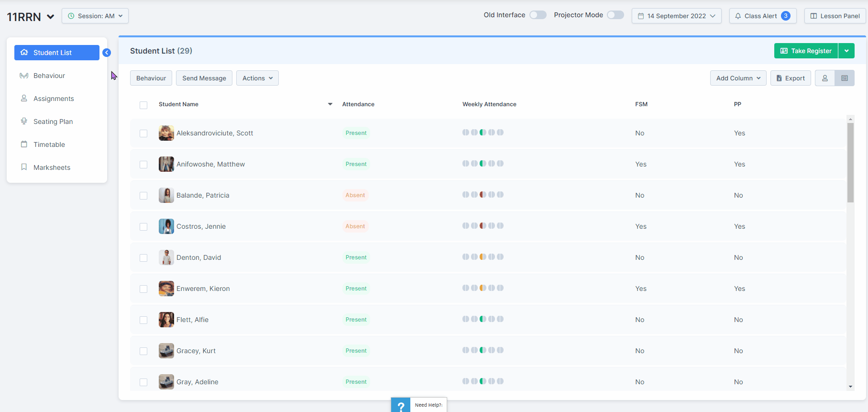The height and width of the screenshot is (412, 868).
Task: Open the Add Column dropdown
Action: point(738,78)
